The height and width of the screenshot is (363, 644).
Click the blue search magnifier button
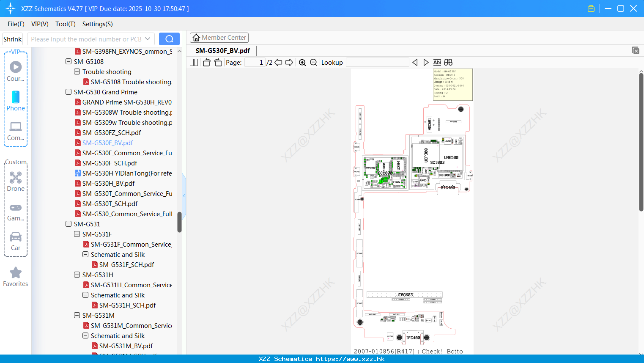(x=169, y=39)
